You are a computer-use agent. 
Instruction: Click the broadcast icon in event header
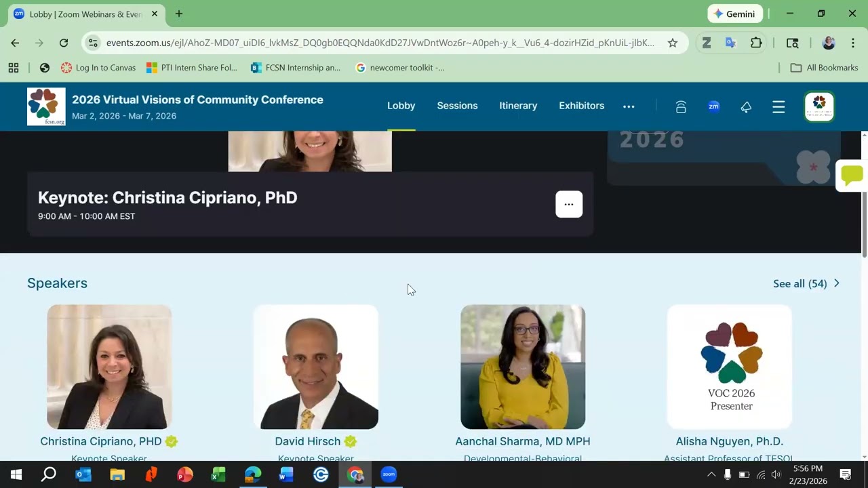click(681, 106)
